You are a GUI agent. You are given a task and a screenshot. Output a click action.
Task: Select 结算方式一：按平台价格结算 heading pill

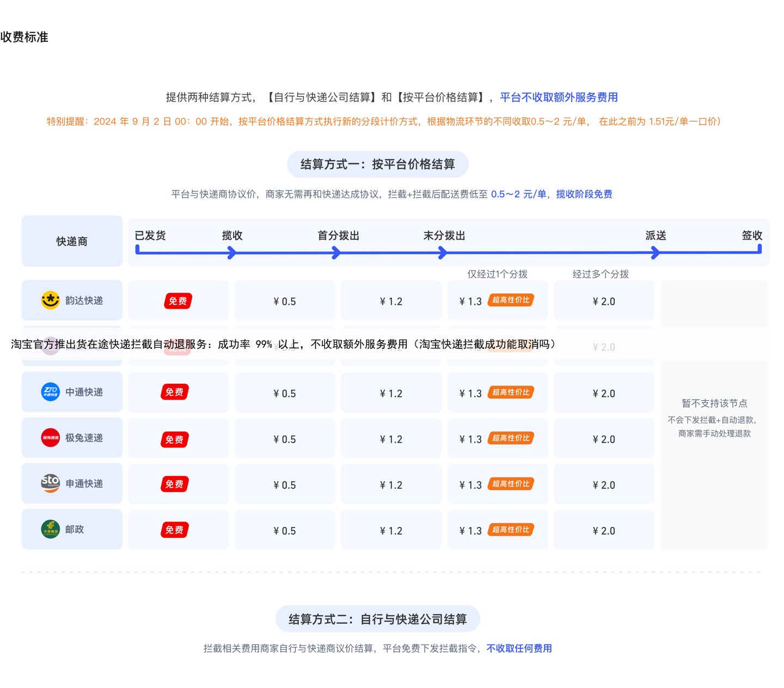coord(377,164)
